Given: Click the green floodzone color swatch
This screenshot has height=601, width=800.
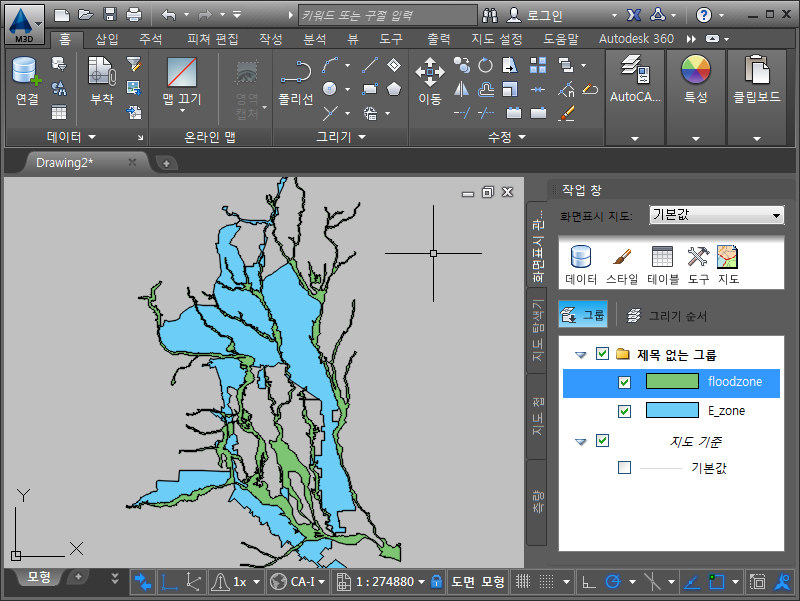Looking at the screenshot, I should 671,382.
